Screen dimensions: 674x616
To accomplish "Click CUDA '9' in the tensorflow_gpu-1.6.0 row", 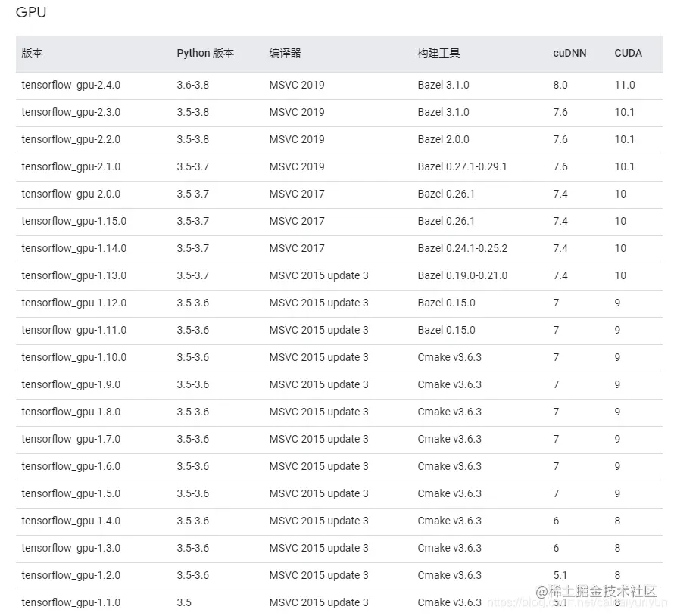I will pos(617,466).
